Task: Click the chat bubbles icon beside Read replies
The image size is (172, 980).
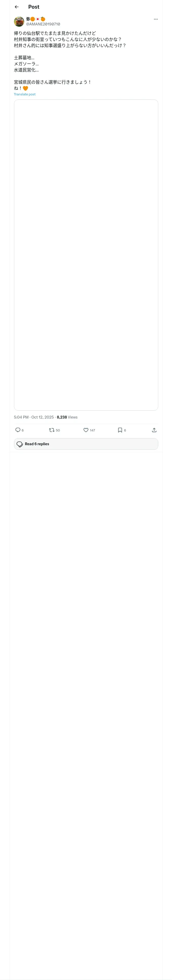Action: point(20,444)
